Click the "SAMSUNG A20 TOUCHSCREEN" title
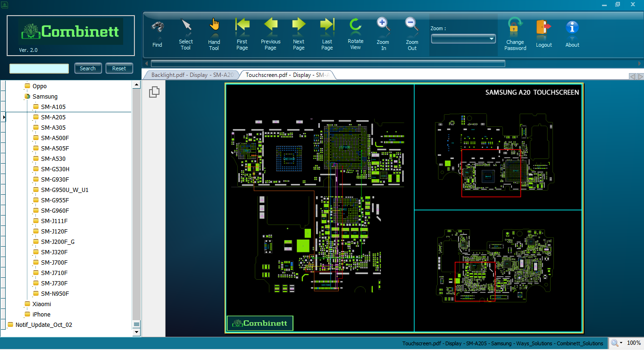The width and height of the screenshot is (644, 350). click(x=532, y=92)
